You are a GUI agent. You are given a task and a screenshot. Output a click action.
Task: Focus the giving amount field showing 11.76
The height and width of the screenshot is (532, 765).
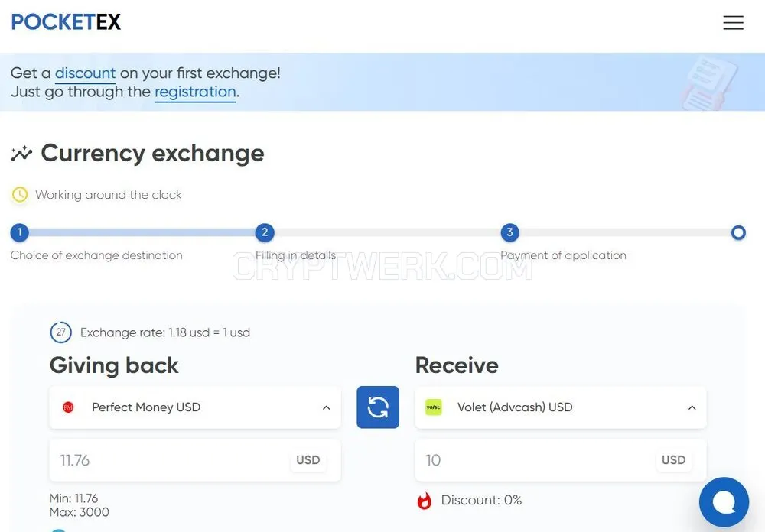pos(195,460)
